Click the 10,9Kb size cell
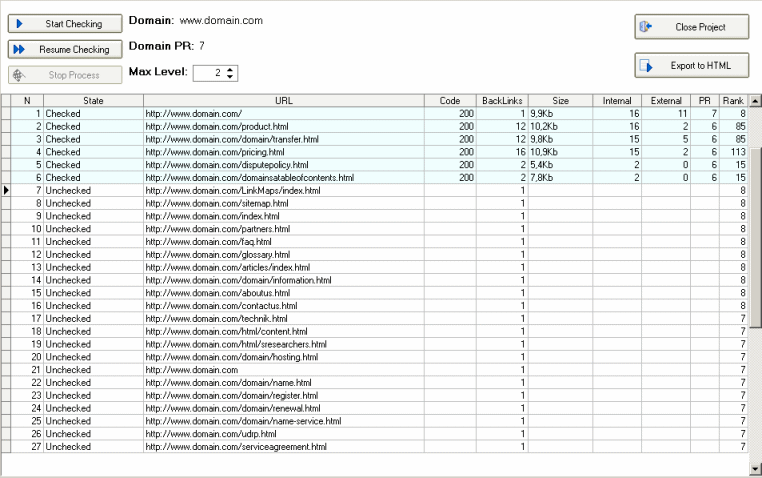The height and width of the screenshot is (478, 762). pos(560,152)
